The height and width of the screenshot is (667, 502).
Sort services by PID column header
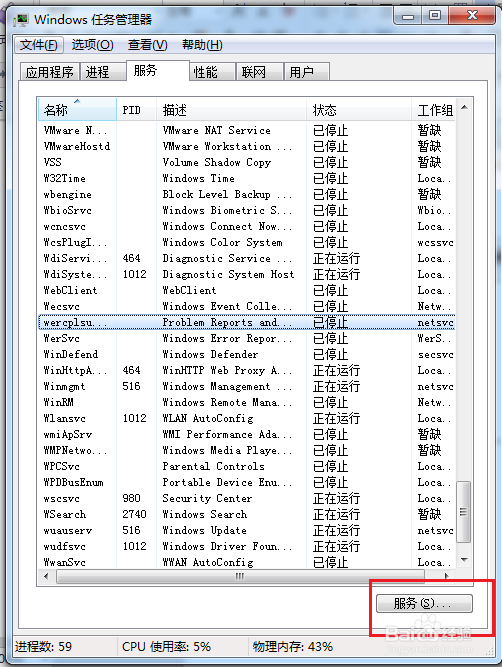pos(137,110)
